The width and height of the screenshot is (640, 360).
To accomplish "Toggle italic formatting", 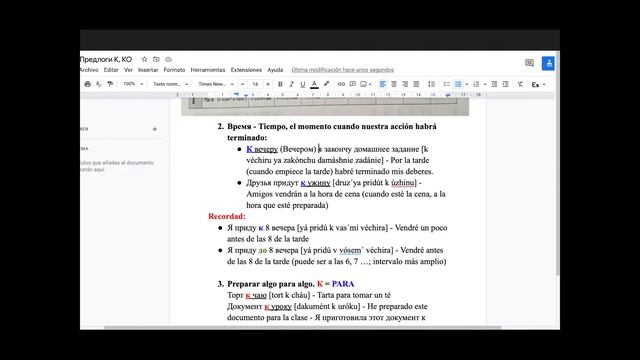I will 291,84.
